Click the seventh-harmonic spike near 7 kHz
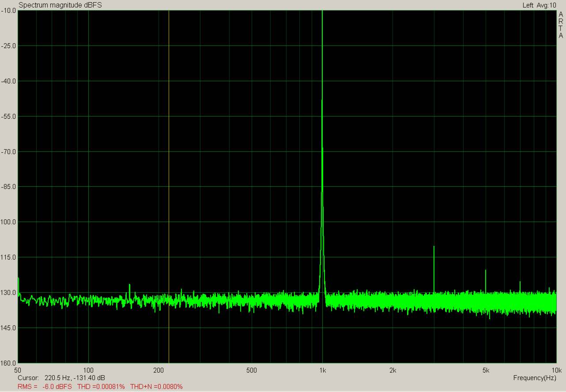 click(520, 287)
